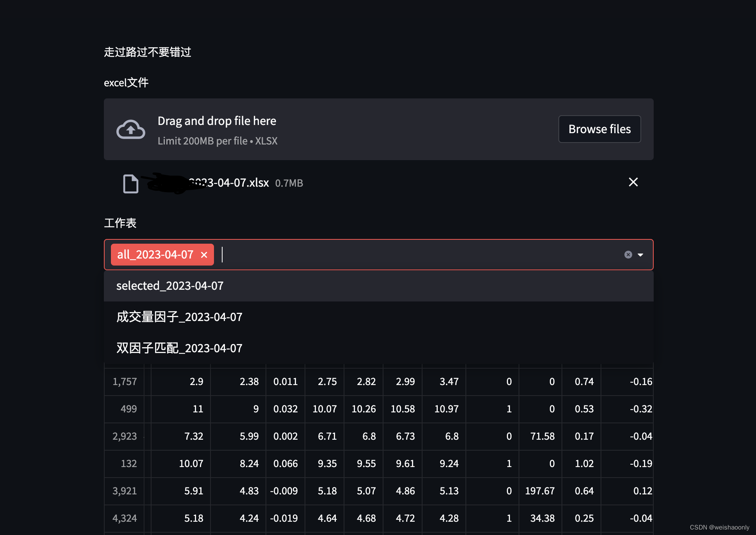Open the Browse files dialog

point(599,129)
